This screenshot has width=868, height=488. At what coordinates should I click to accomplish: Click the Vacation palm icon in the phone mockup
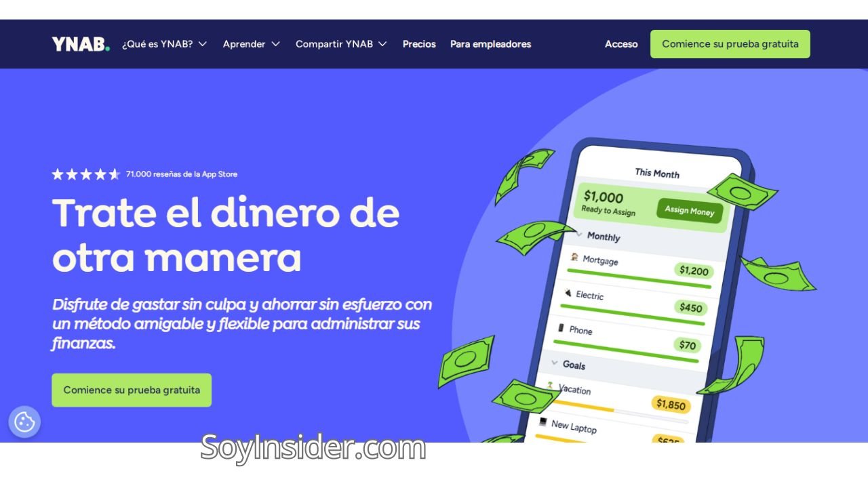coord(550,386)
